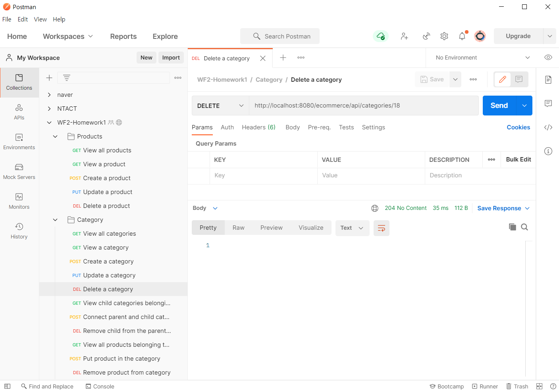Viewport: 559px width, 392px height.
Task: Search within the response body
Action: (x=524, y=227)
